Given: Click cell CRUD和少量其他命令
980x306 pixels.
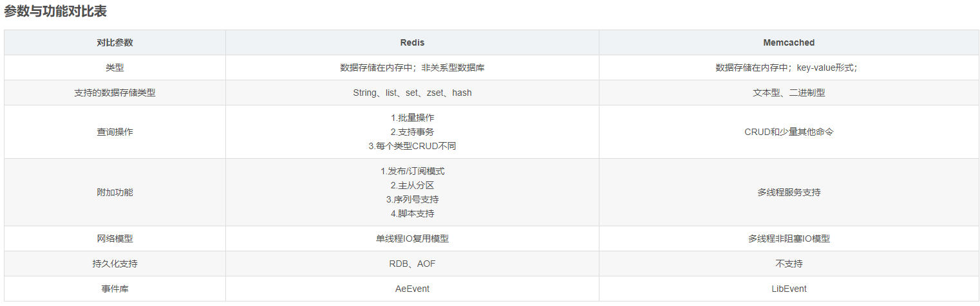Looking at the screenshot, I should click(x=789, y=132).
